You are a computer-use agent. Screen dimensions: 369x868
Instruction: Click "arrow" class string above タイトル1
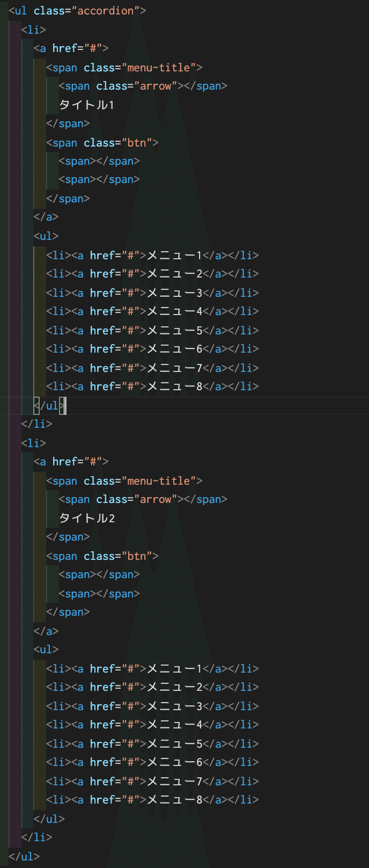156,86
